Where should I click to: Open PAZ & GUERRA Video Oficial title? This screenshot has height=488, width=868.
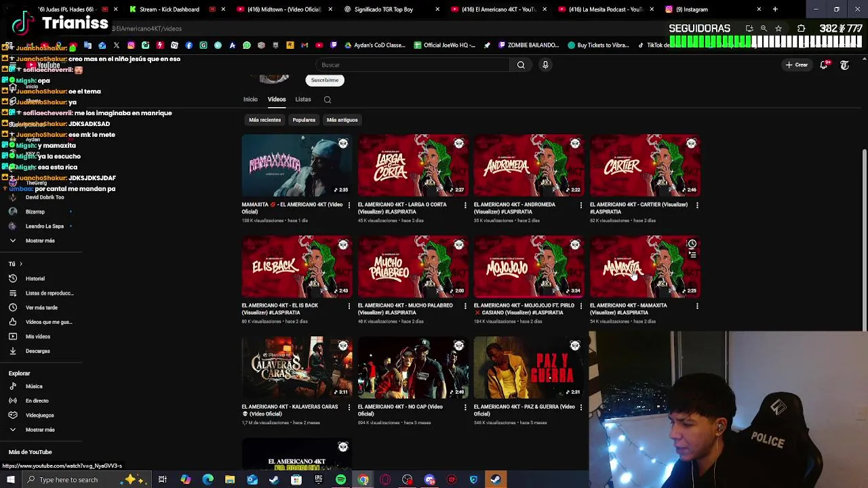[524, 410]
